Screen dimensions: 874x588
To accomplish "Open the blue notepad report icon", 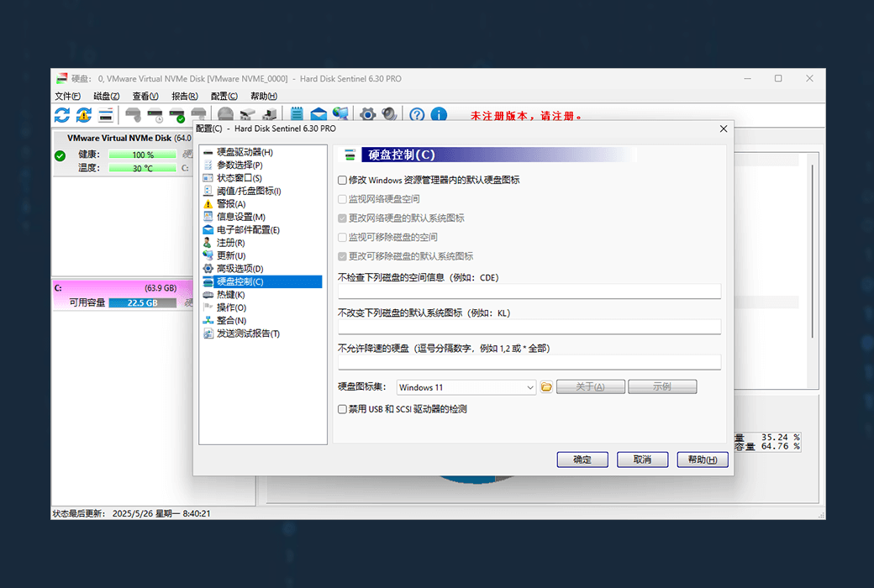I will [297, 114].
